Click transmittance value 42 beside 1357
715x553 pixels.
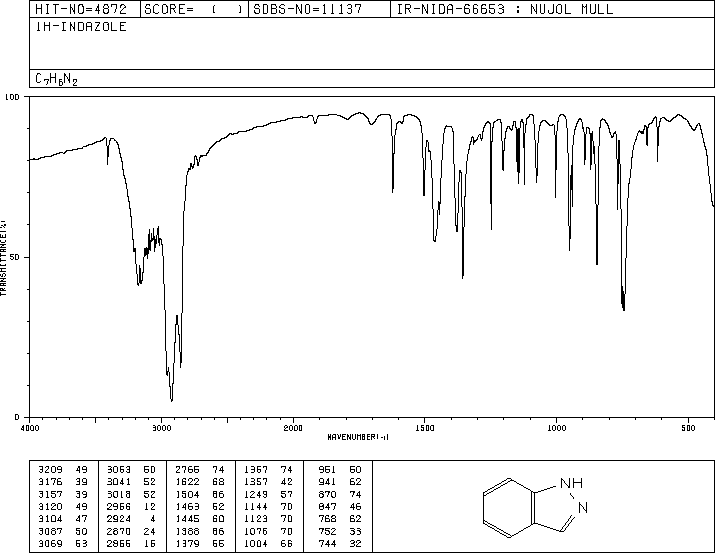point(287,482)
